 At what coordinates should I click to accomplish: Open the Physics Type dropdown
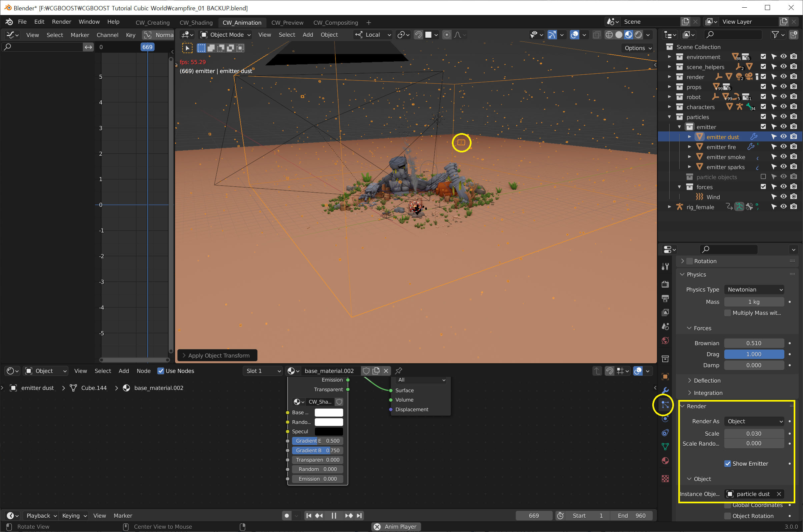coord(754,290)
